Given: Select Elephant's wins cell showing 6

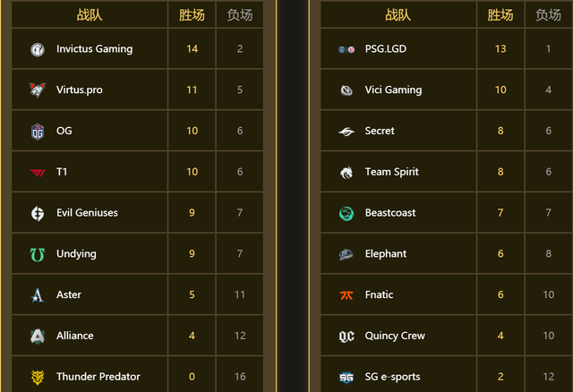Looking at the screenshot, I should (x=500, y=253).
